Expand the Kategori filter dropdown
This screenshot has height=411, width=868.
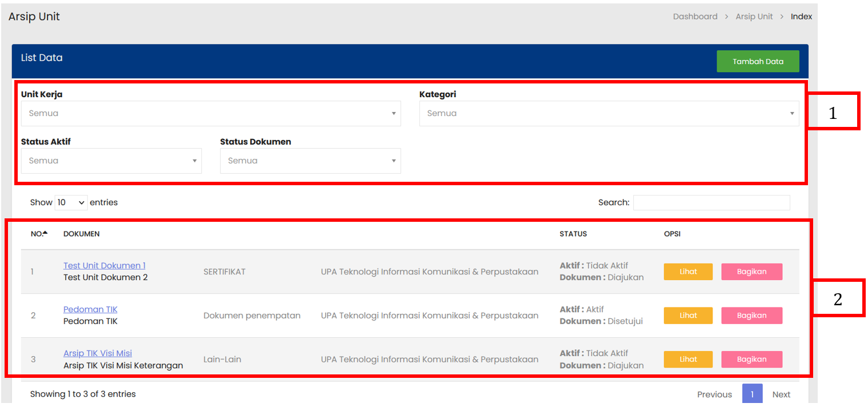(x=609, y=113)
